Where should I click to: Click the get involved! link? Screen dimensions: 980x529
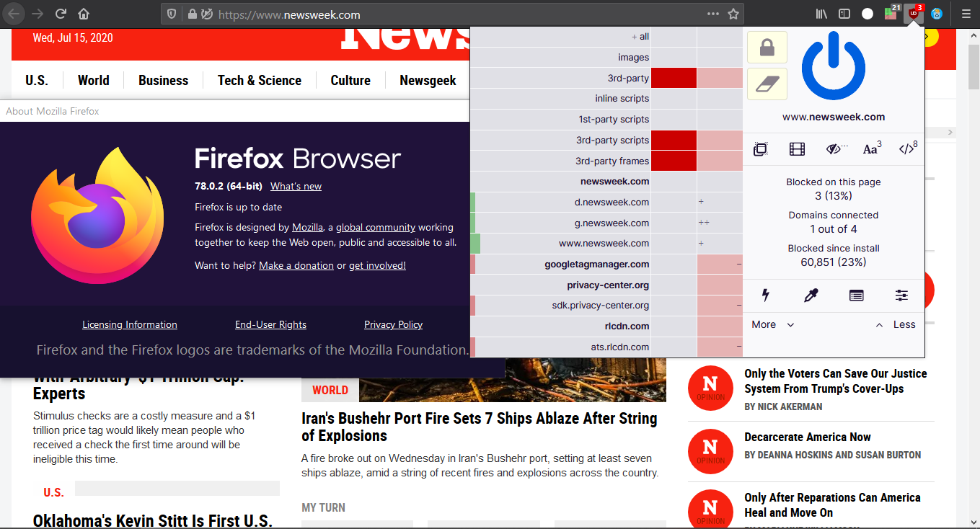pyautogui.click(x=377, y=265)
